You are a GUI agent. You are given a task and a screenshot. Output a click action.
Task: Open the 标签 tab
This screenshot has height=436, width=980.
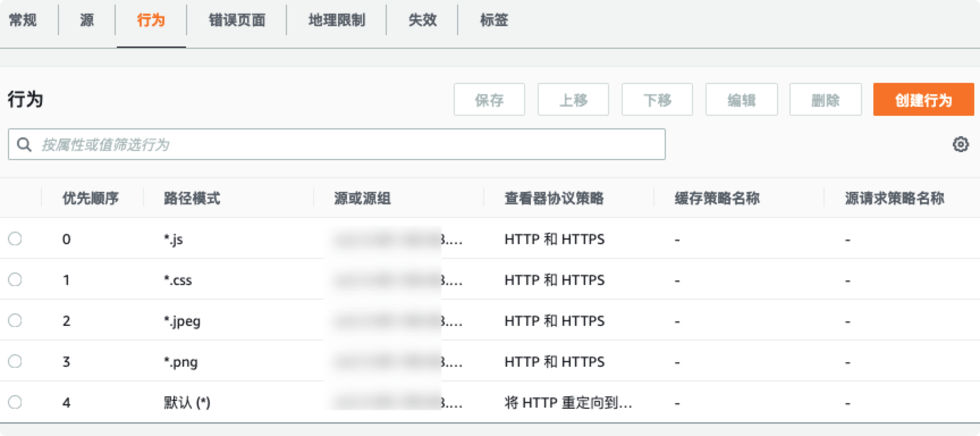[494, 20]
